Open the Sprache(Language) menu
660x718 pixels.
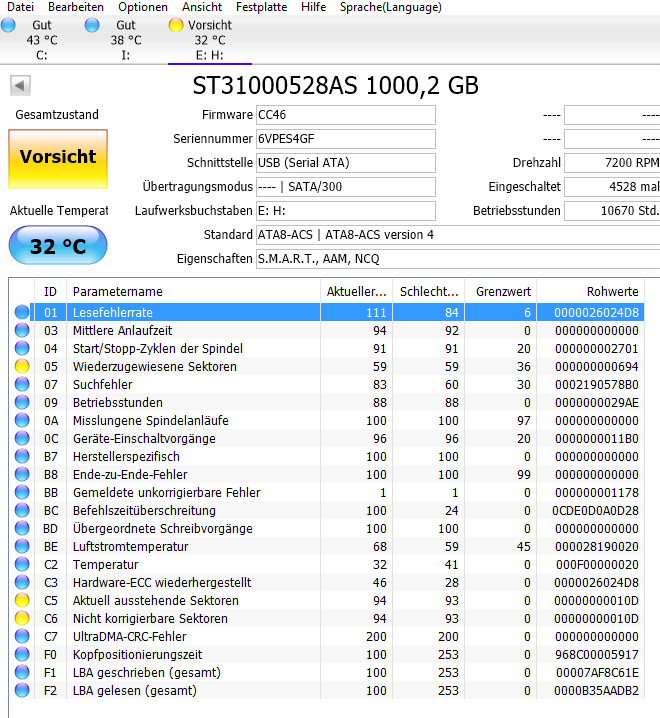point(391,7)
